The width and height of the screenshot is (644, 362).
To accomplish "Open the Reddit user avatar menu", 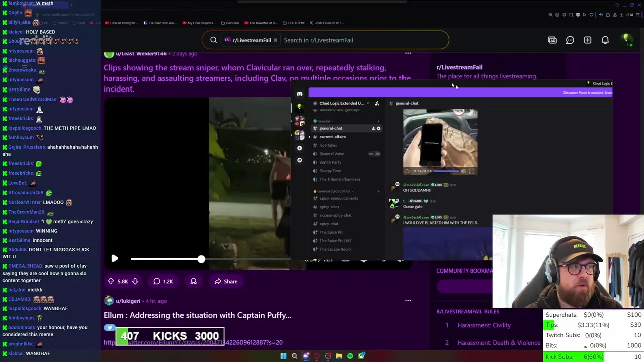I will [x=626, y=40].
